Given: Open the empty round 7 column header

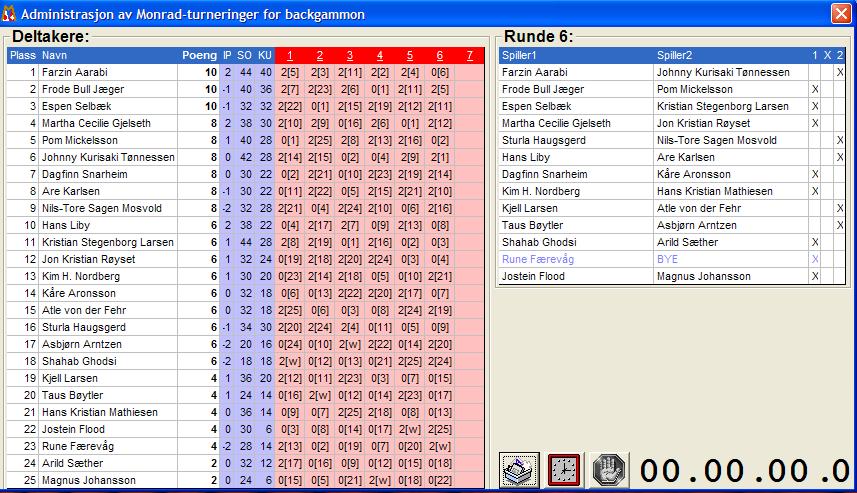Looking at the screenshot, I should pos(470,55).
